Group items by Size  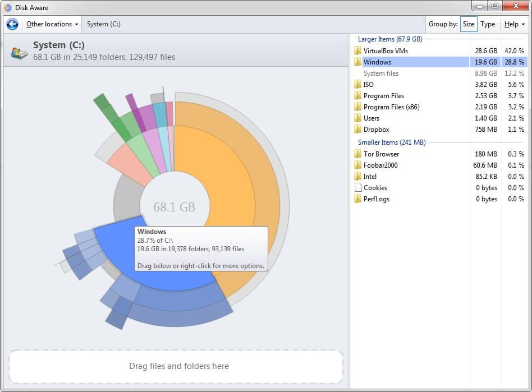469,24
